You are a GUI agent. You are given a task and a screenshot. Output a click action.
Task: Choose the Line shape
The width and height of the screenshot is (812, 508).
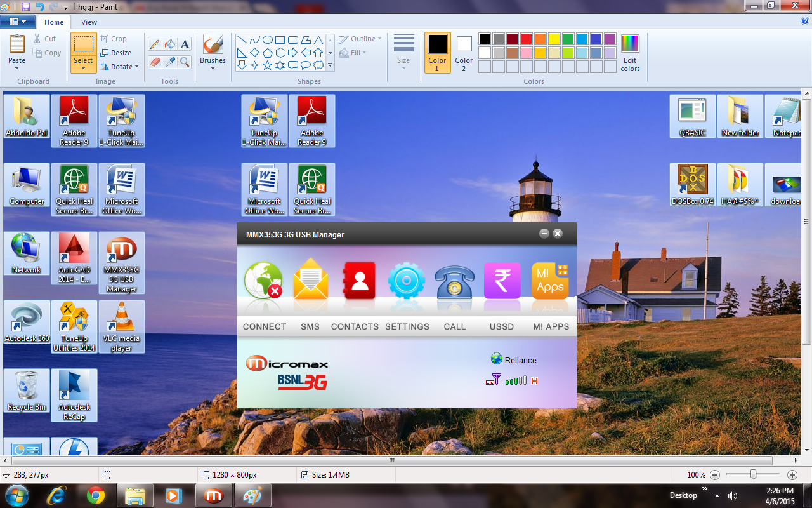tap(242, 40)
